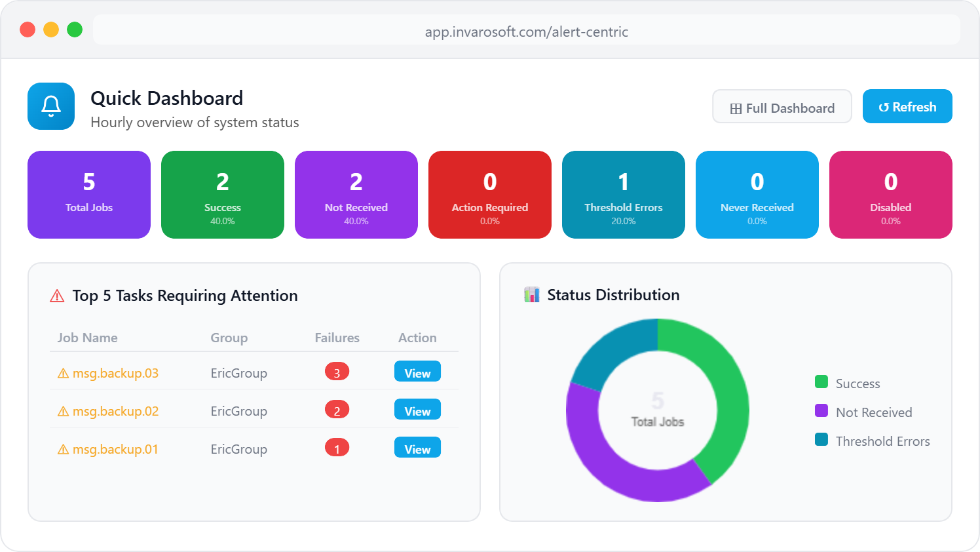The height and width of the screenshot is (552, 980).
Task: Click Total Jobs label in donut center
Action: pos(658,422)
